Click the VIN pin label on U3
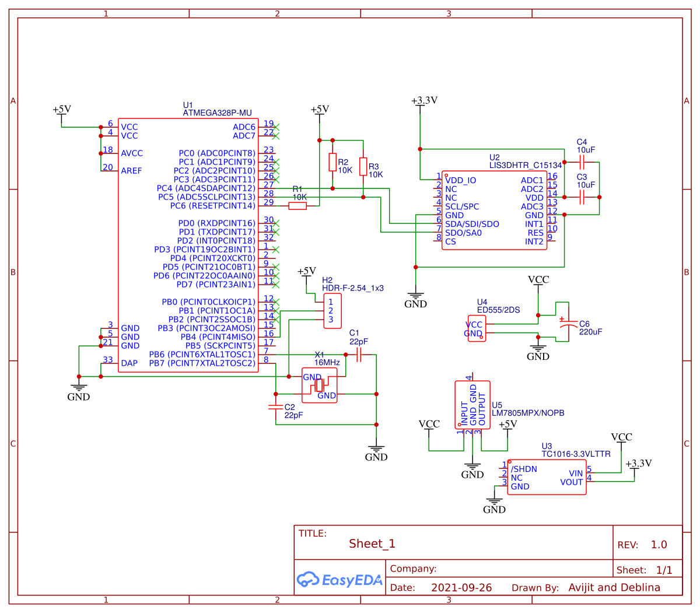 576,474
